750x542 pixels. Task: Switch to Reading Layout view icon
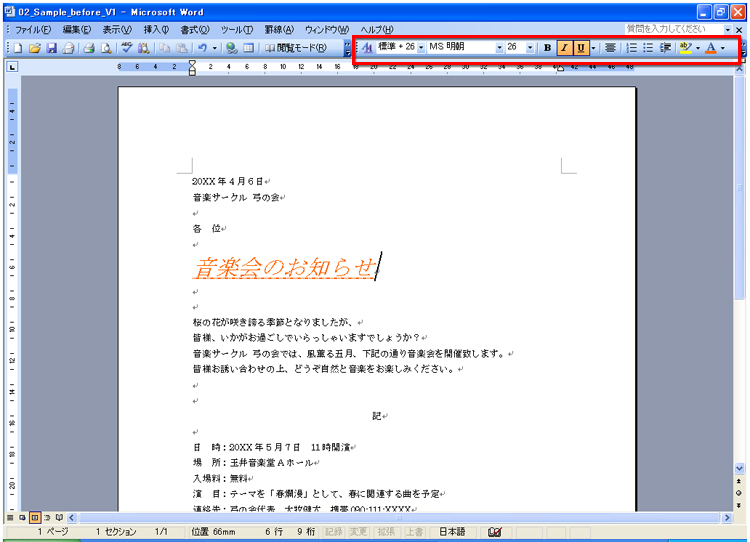59,518
